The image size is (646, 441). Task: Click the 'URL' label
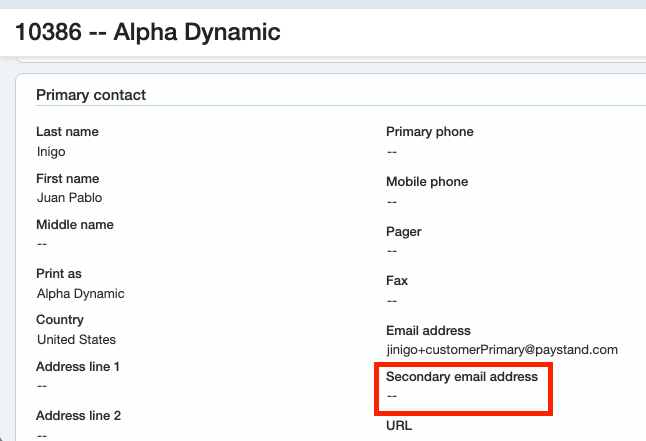tap(399, 425)
